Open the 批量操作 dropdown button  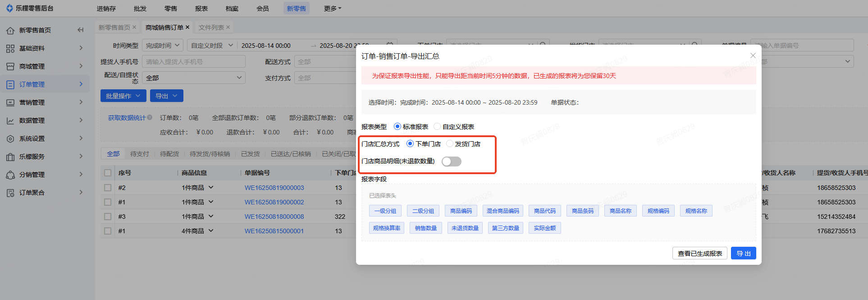click(123, 96)
